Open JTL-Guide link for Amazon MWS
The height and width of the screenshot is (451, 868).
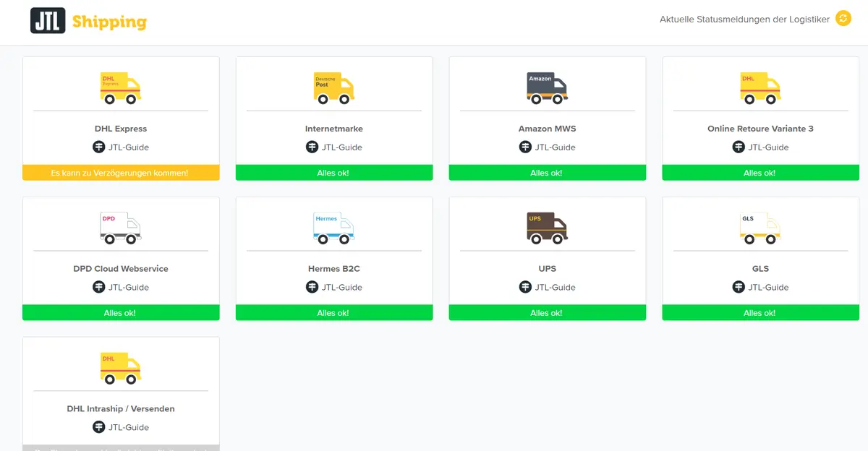point(556,147)
